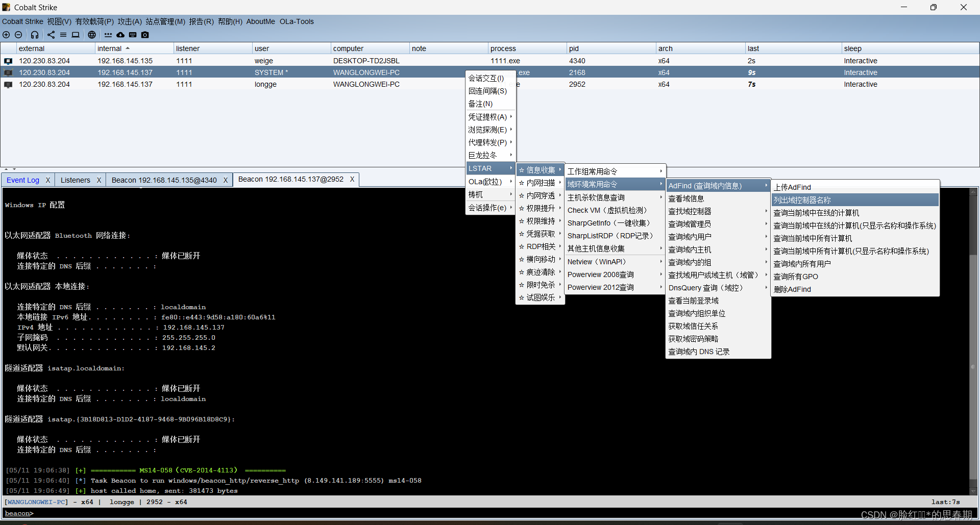Open the OLa-Tools menu
This screenshot has height=525, width=980.
(297, 21)
